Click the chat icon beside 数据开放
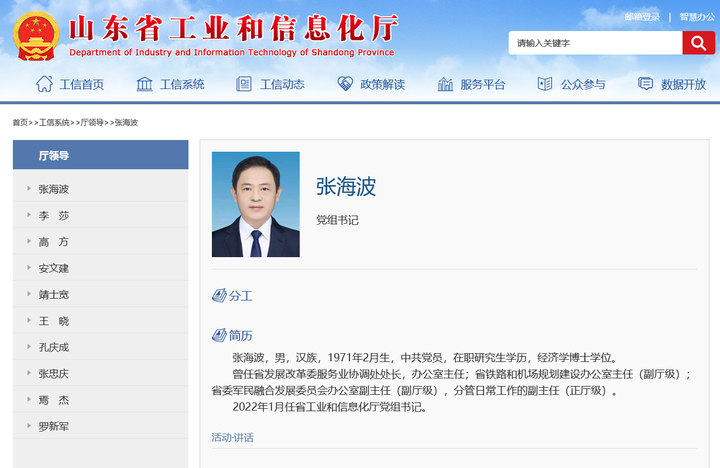720x468 pixels. click(x=646, y=84)
